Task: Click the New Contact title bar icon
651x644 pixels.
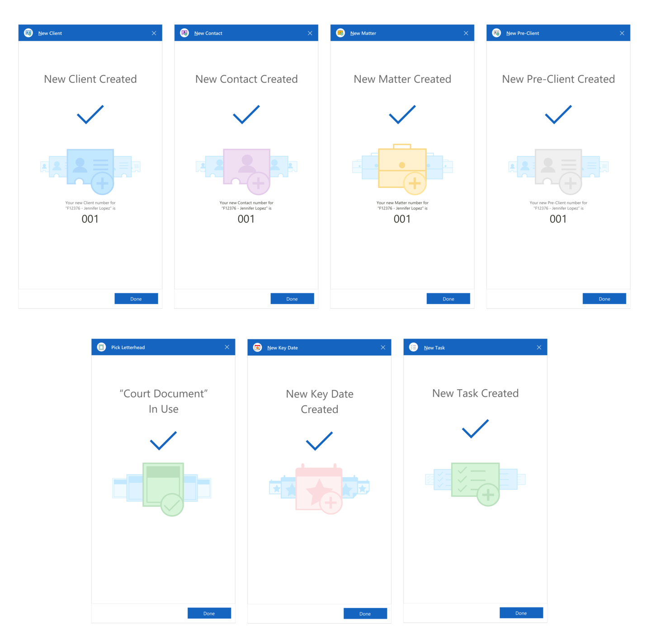Action: tap(184, 33)
